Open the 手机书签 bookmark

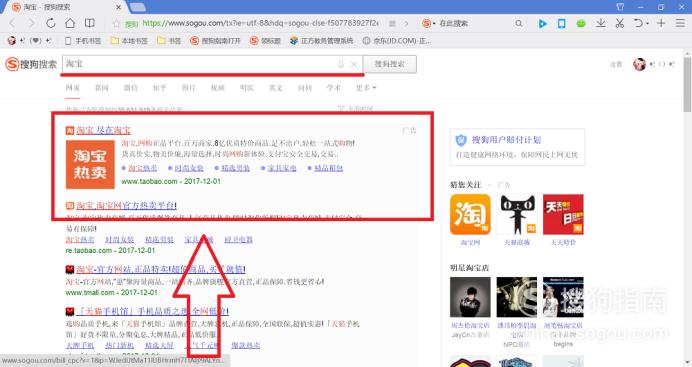click(83, 41)
